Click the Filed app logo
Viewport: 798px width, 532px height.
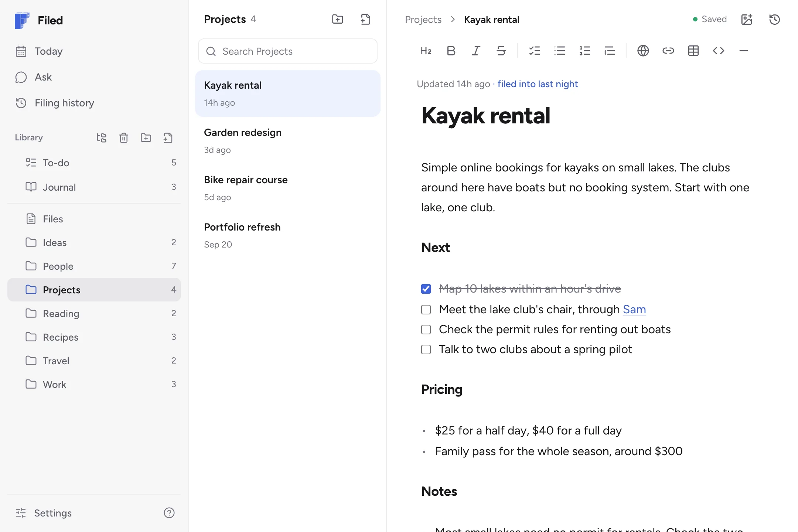click(x=22, y=20)
